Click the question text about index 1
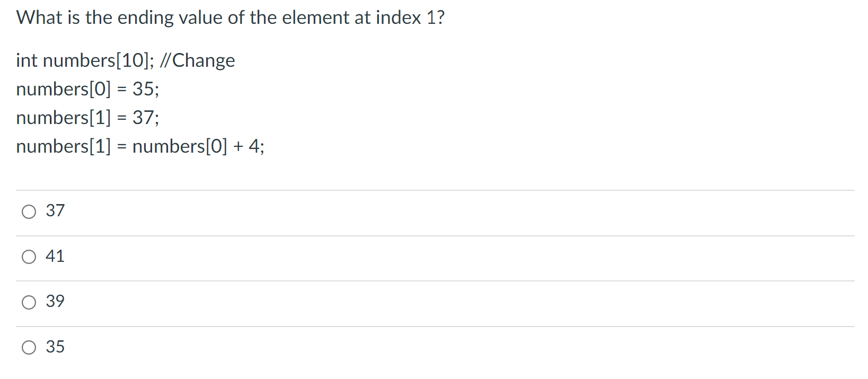The height and width of the screenshot is (379, 868). point(229,17)
